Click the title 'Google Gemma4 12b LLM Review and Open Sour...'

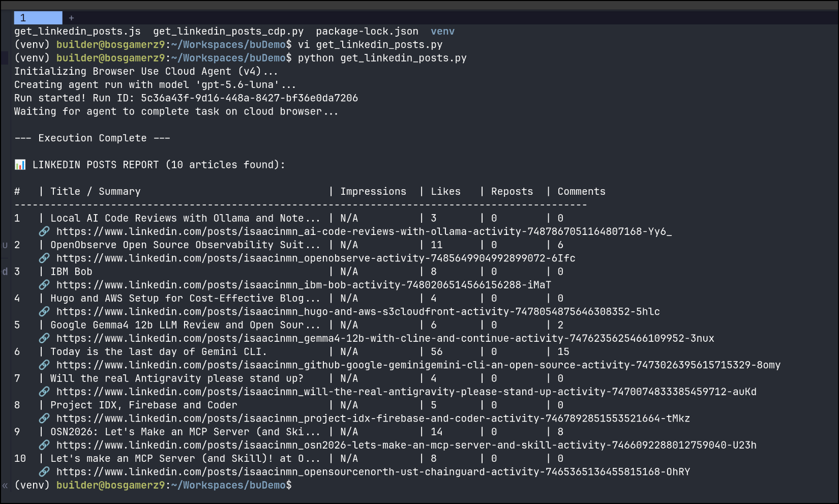tap(186, 325)
